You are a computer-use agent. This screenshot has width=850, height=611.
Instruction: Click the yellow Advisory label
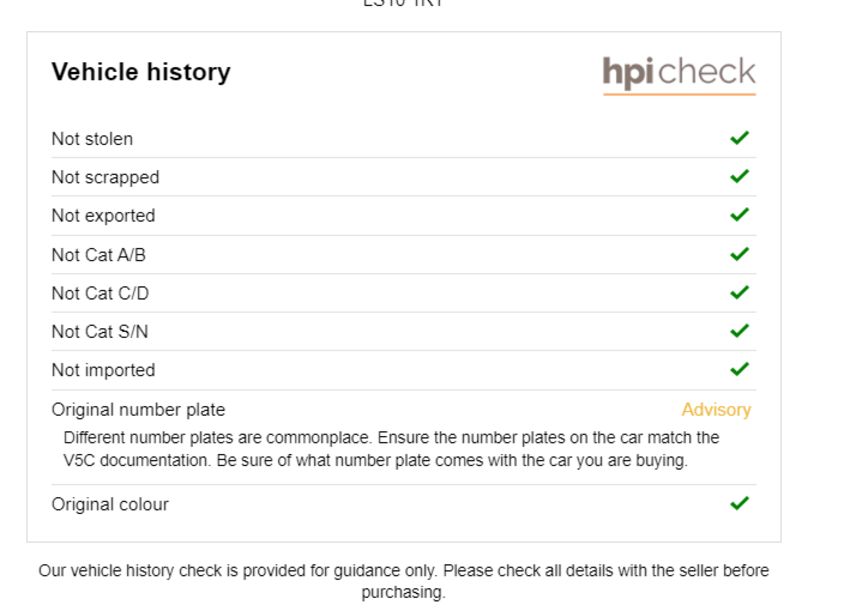point(716,410)
